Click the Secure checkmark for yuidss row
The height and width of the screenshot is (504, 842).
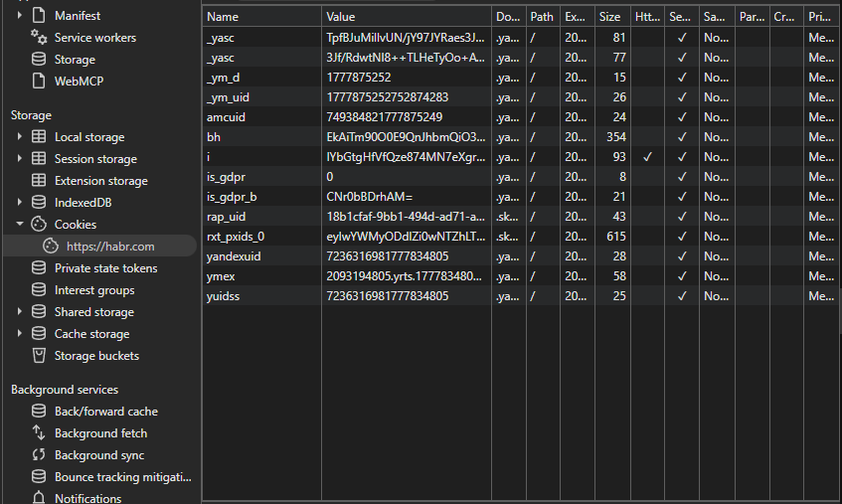(682, 296)
